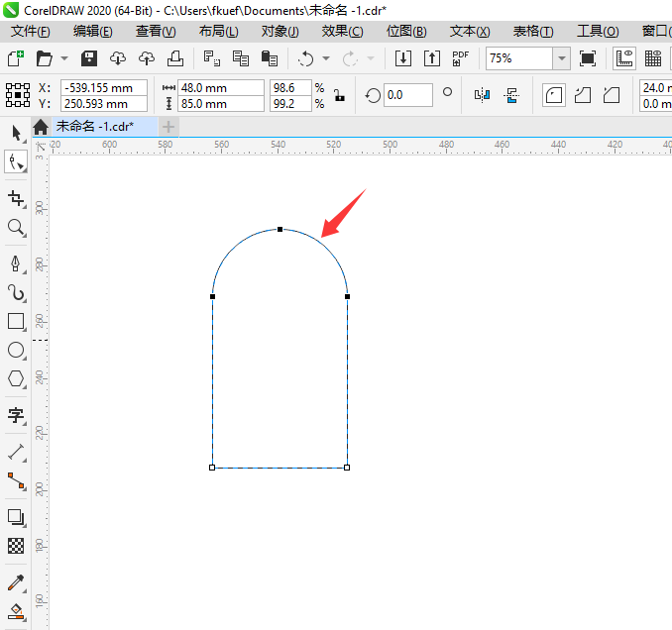The width and height of the screenshot is (672, 630).
Task: Toggle the lock ratio padlock
Action: click(x=339, y=95)
